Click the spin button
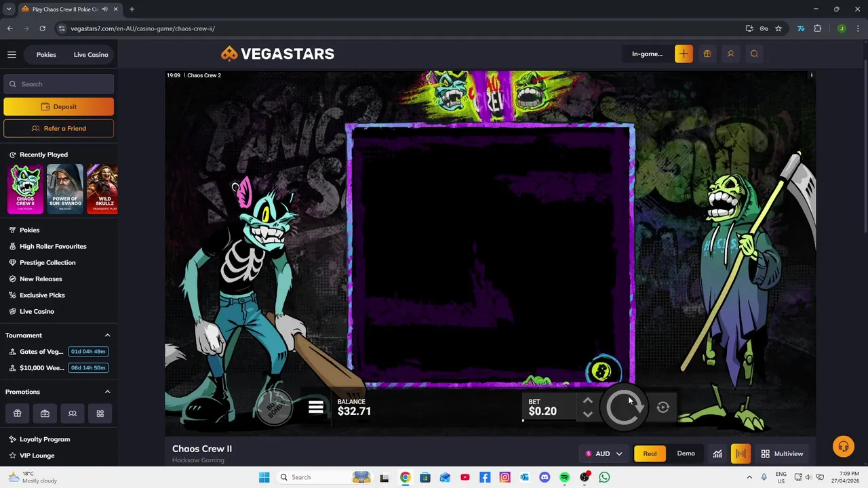This screenshot has width=868, height=488. [x=625, y=407]
